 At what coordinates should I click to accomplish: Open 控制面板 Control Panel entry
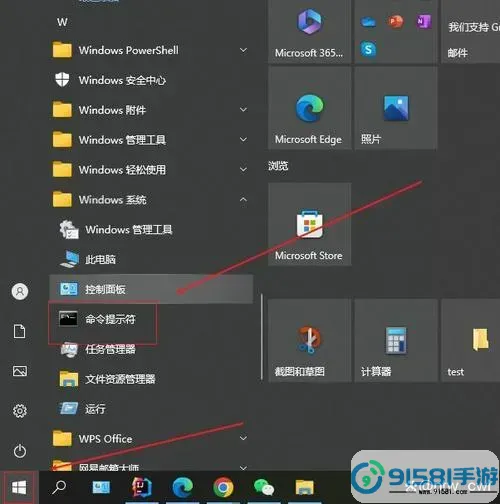point(151,289)
